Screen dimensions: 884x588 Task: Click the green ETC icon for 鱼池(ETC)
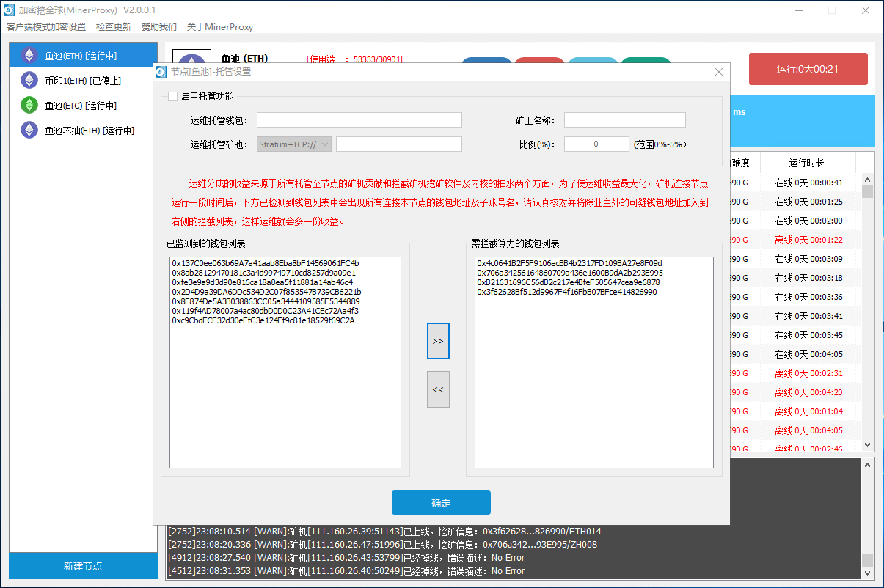click(29, 106)
